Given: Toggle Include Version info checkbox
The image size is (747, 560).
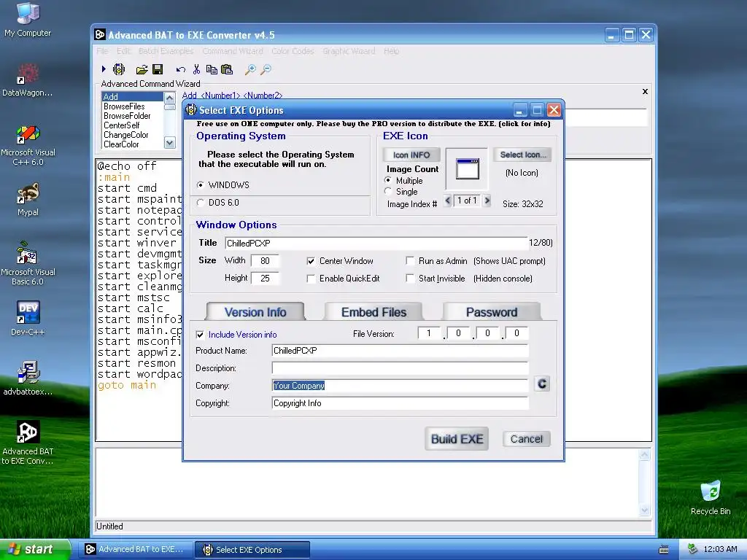Looking at the screenshot, I should pos(200,335).
